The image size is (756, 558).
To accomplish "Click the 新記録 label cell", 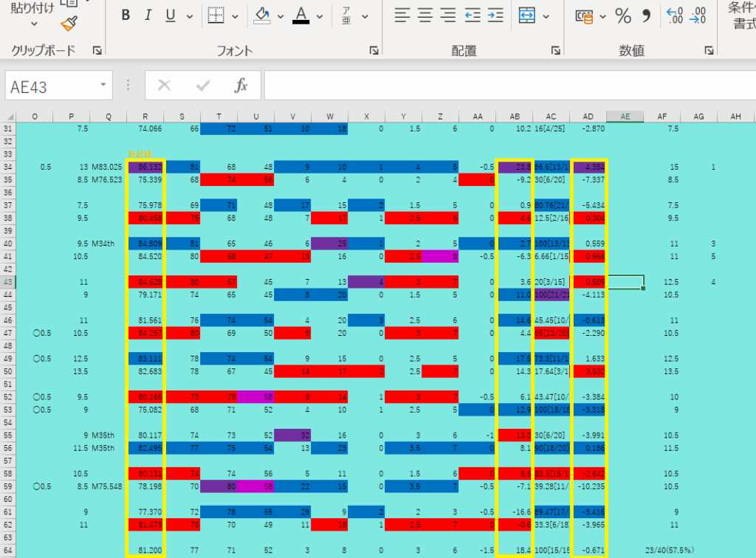I will [145, 154].
